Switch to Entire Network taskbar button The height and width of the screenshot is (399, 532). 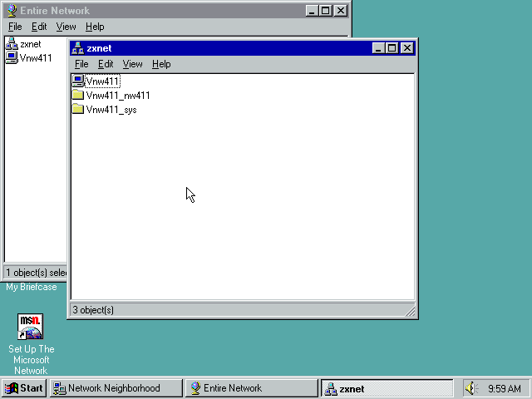[251, 388]
